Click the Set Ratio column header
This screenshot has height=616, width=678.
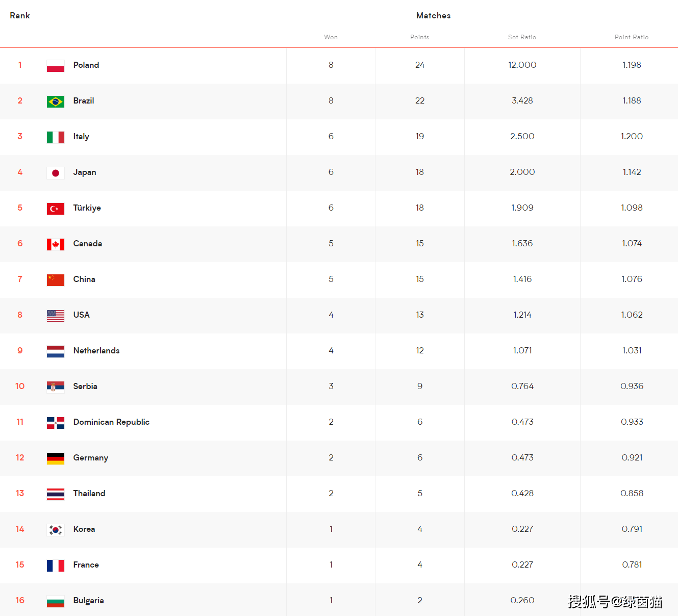click(522, 37)
